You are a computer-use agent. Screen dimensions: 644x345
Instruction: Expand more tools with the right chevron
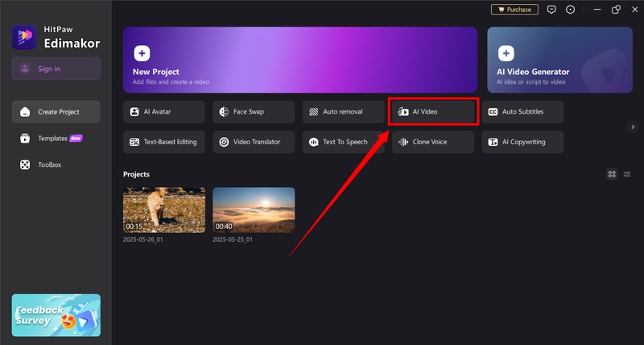[633, 127]
